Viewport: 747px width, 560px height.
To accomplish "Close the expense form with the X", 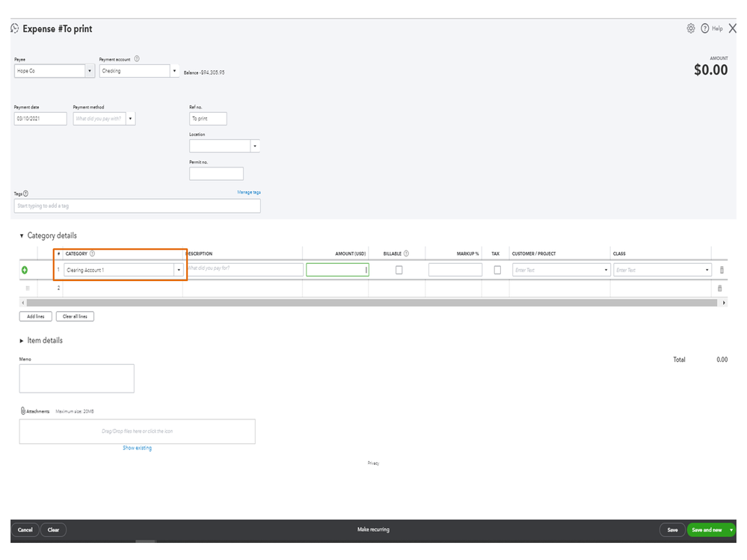I will click(x=732, y=28).
